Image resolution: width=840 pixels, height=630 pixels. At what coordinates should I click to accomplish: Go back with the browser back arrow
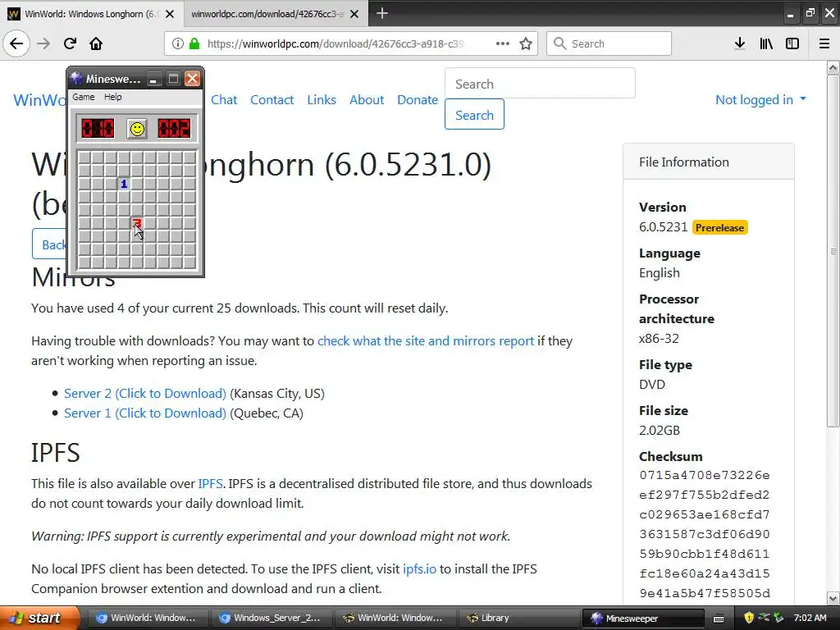[16, 44]
